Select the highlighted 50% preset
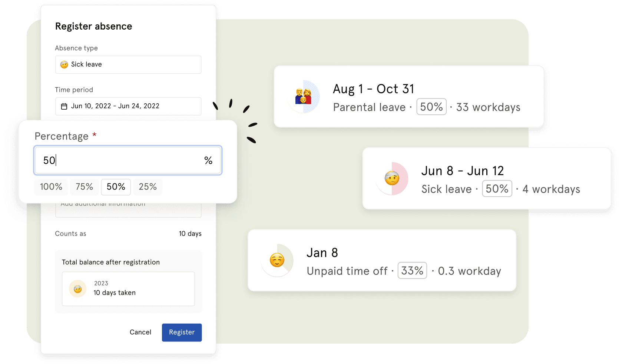 [x=116, y=187]
